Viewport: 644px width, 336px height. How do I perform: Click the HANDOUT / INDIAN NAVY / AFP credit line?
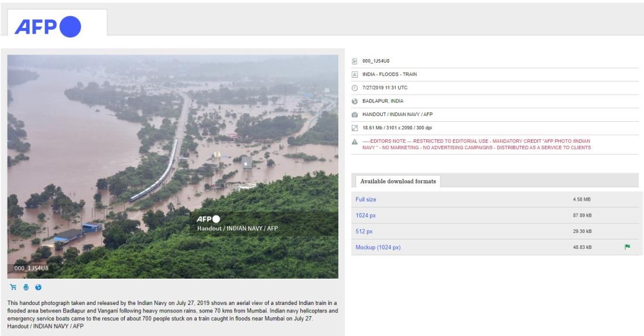click(x=397, y=114)
